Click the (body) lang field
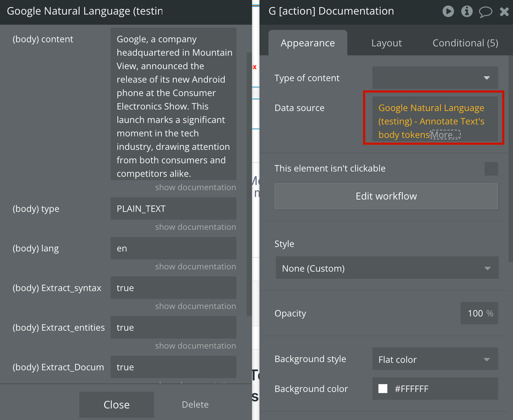 [173, 248]
